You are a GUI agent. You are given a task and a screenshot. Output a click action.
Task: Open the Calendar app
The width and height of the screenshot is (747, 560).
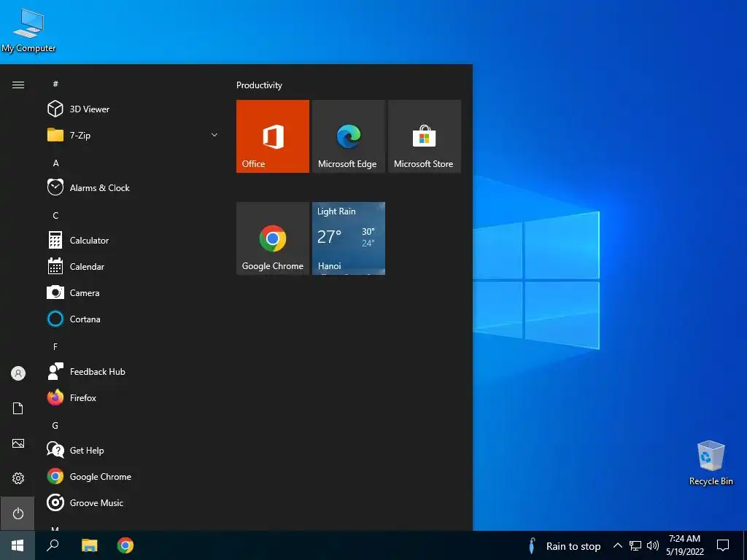(133, 266)
